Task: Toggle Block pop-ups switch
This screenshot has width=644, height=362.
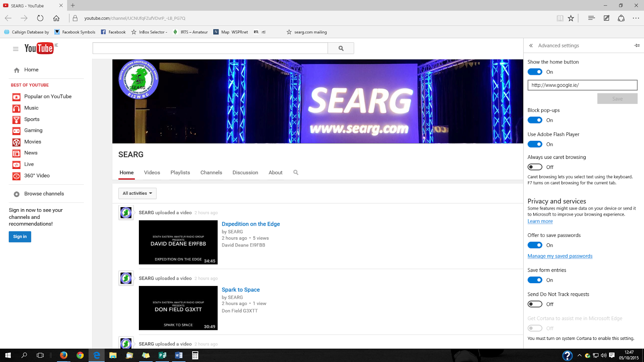Action: coord(535,120)
